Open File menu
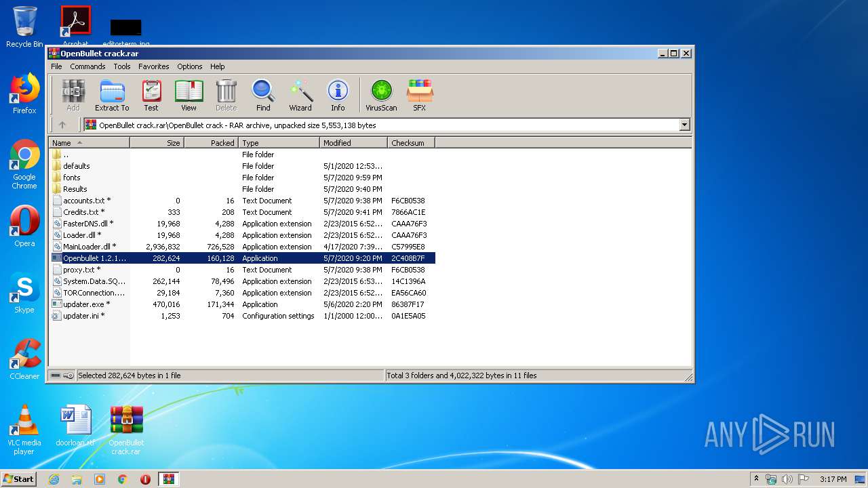868x488 pixels. point(56,66)
